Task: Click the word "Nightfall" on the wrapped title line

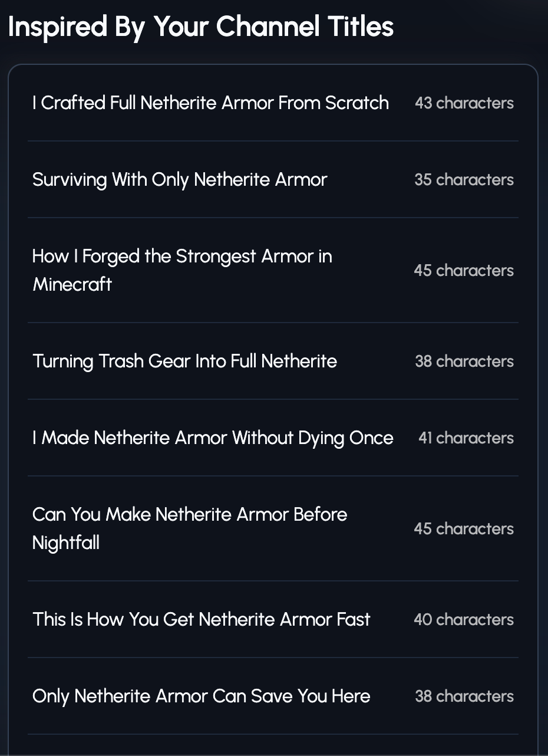Action: [x=66, y=543]
